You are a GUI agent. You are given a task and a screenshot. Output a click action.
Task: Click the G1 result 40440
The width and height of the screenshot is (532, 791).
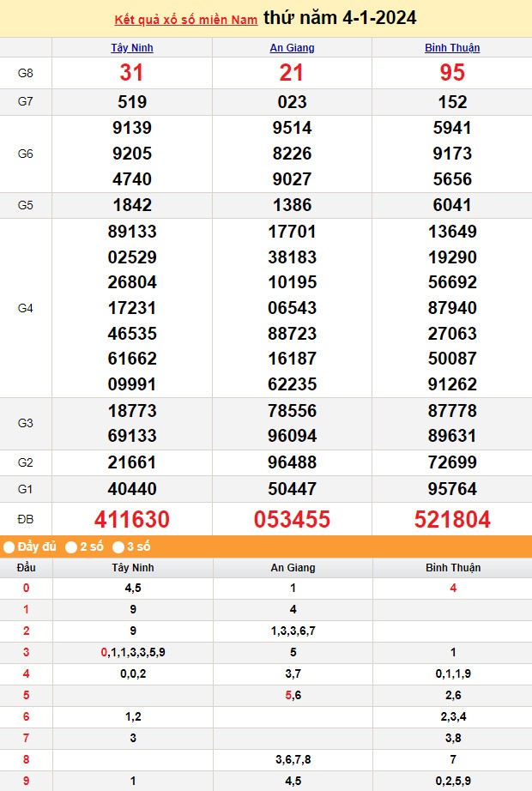pyautogui.click(x=132, y=489)
